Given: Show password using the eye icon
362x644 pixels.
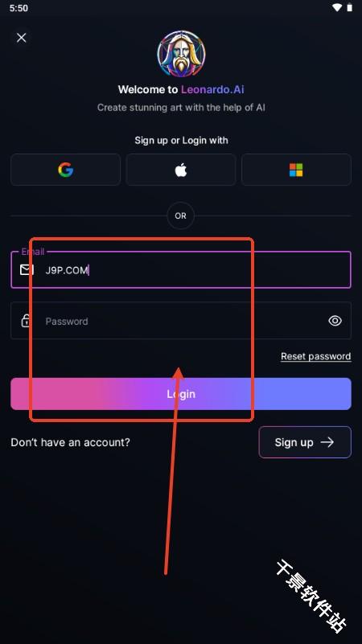Looking at the screenshot, I should pos(335,321).
